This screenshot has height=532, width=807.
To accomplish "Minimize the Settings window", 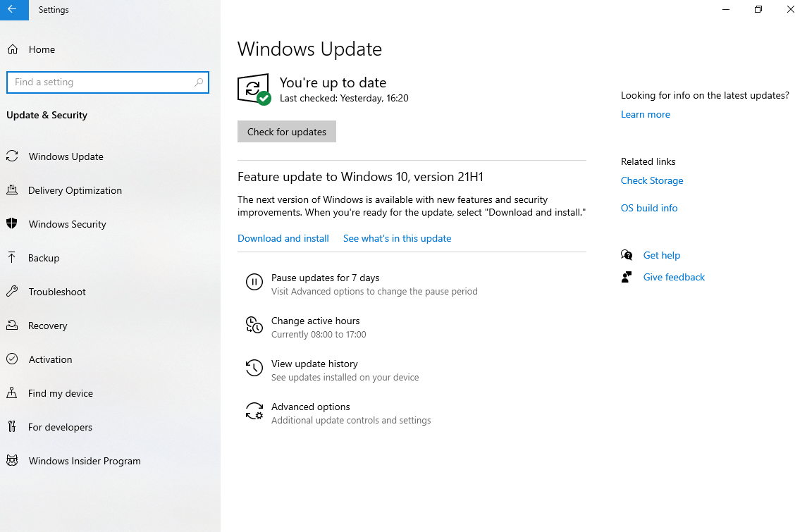I will pyautogui.click(x=726, y=9).
